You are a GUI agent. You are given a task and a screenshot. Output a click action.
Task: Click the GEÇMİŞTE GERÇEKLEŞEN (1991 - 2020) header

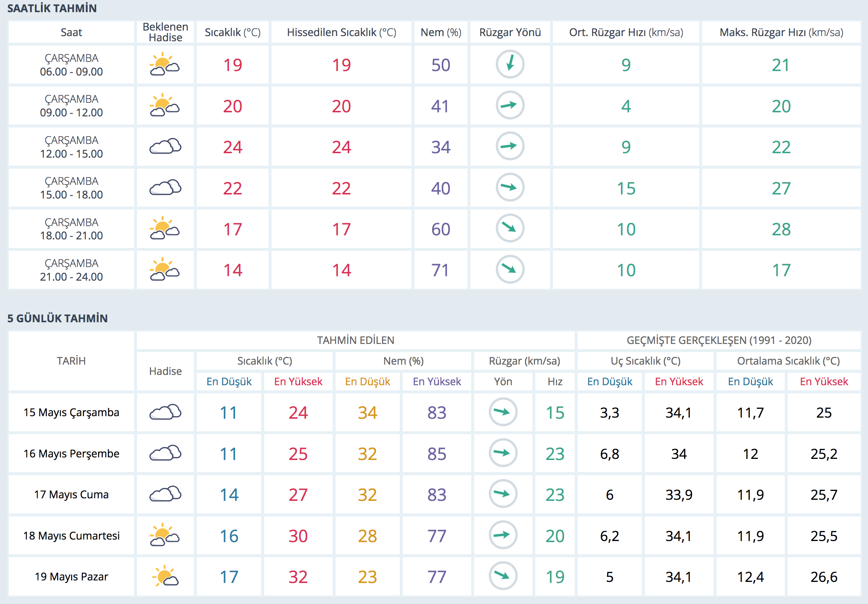point(719,340)
